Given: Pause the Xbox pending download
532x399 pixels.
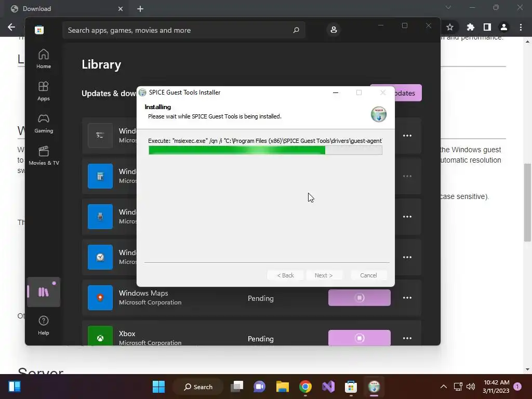Looking at the screenshot, I should tap(360, 338).
